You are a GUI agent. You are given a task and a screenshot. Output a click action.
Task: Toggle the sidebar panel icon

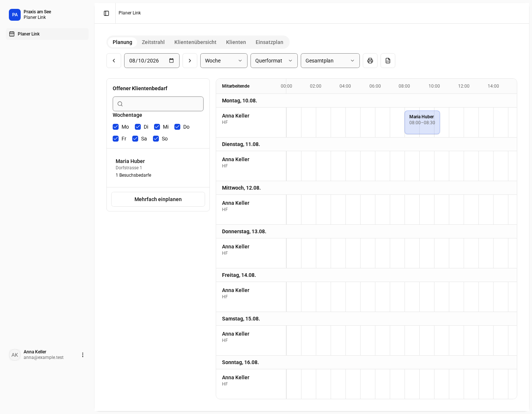click(x=106, y=13)
